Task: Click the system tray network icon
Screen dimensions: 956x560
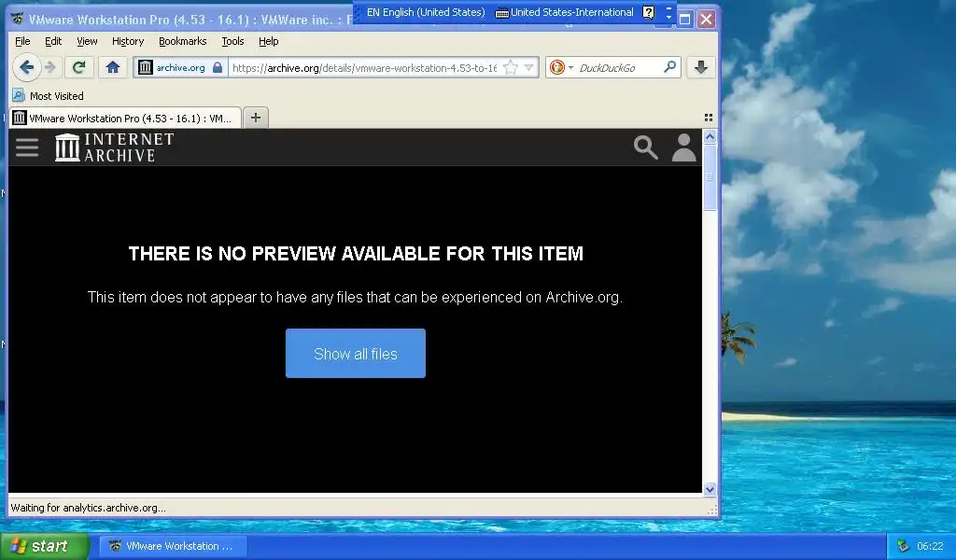Action: coord(903,546)
